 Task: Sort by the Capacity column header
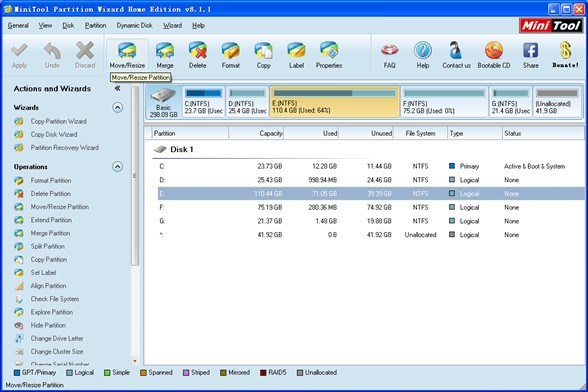pyautogui.click(x=256, y=133)
